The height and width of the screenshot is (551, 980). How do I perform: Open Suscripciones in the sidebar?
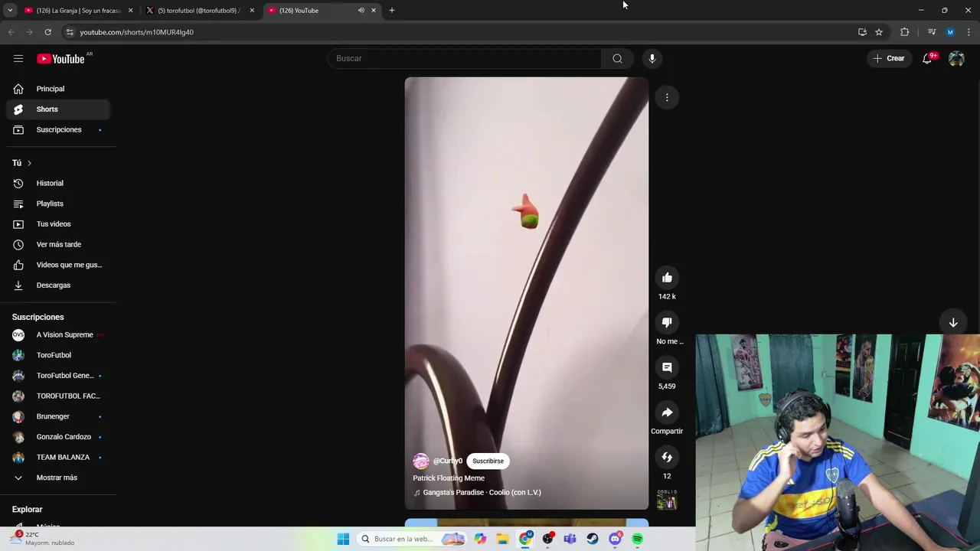point(58,129)
